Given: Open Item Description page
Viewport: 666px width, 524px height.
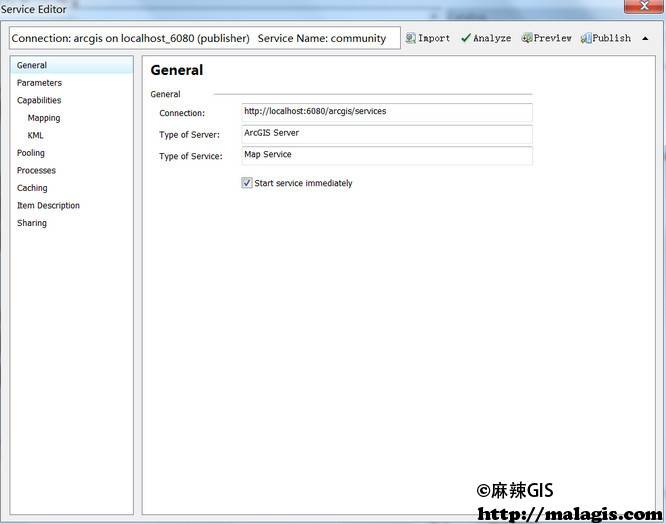Looking at the screenshot, I should [x=48, y=206].
